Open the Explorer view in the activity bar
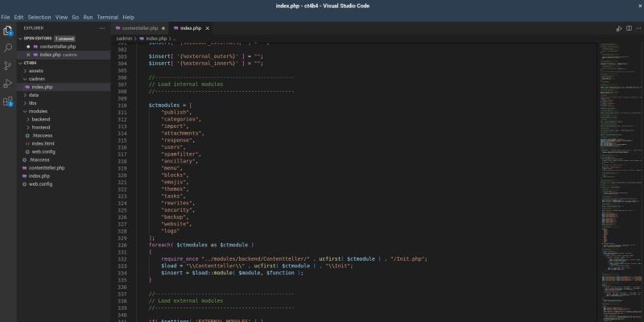Image resolution: width=644 pixels, height=322 pixels. (8, 31)
